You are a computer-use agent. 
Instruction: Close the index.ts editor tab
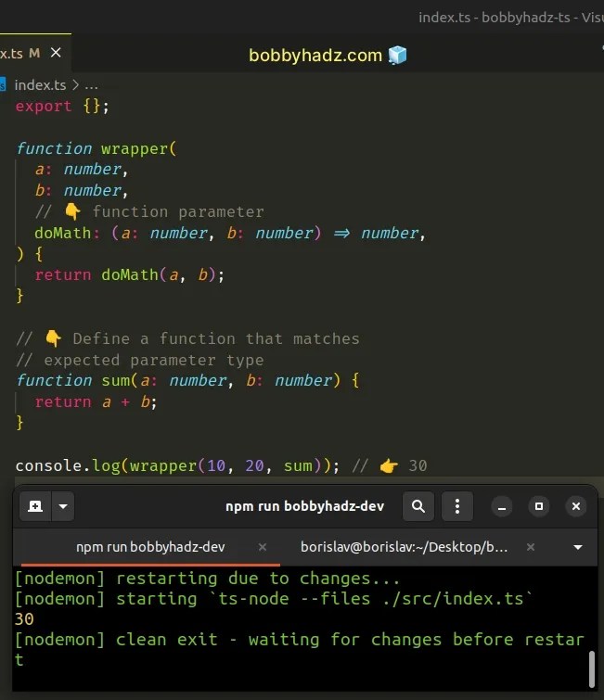pos(56,53)
